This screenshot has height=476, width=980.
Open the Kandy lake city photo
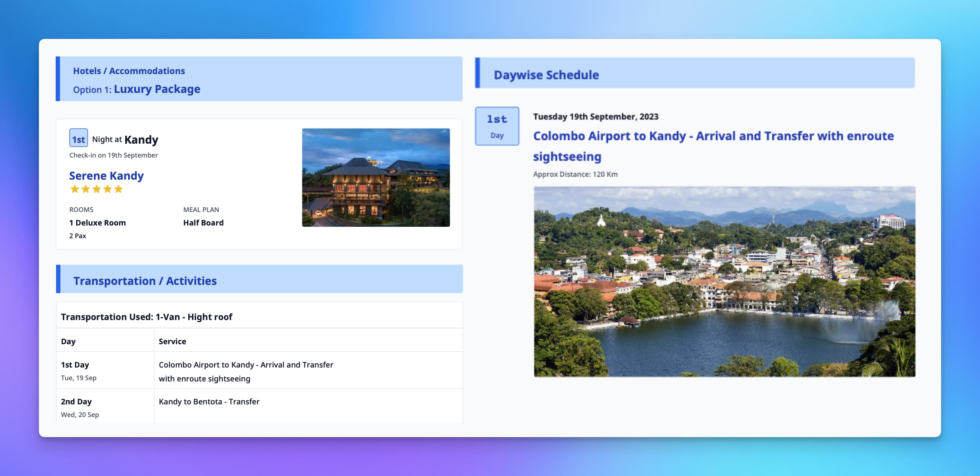(724, 282)
